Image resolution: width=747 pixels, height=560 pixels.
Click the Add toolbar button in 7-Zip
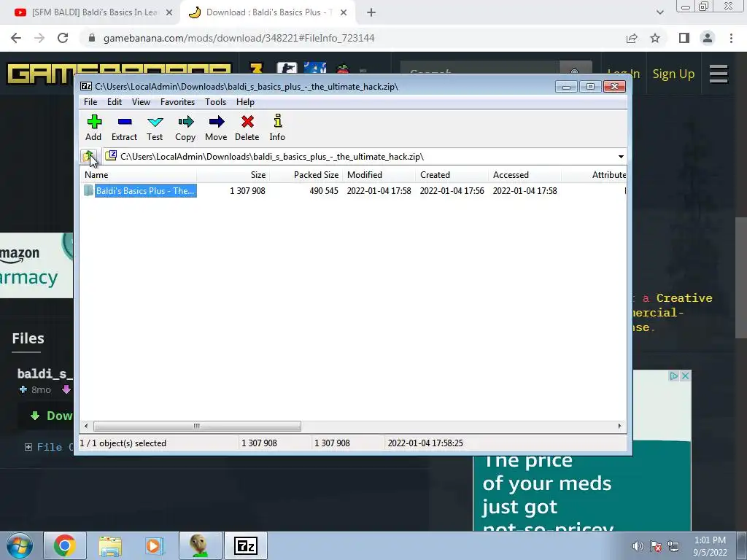93,128
